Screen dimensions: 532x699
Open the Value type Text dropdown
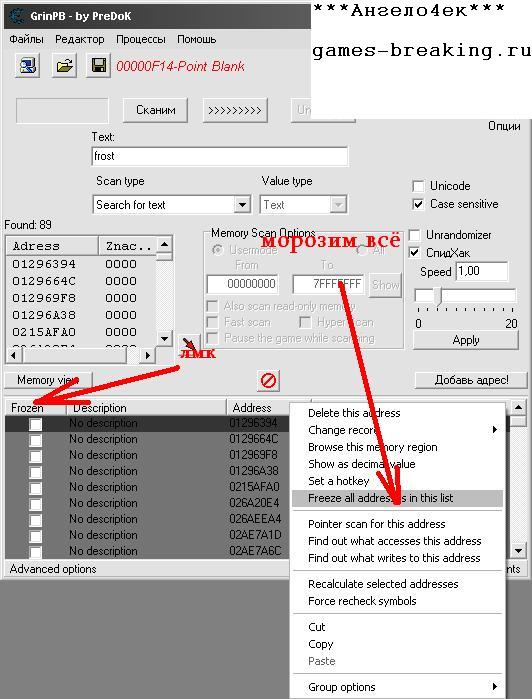coord(338,205)
